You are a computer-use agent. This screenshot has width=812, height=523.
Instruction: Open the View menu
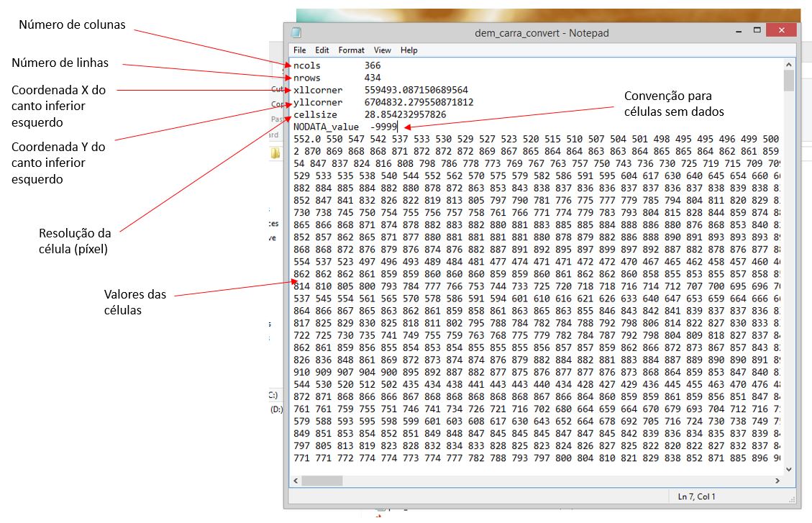(382, 50)
